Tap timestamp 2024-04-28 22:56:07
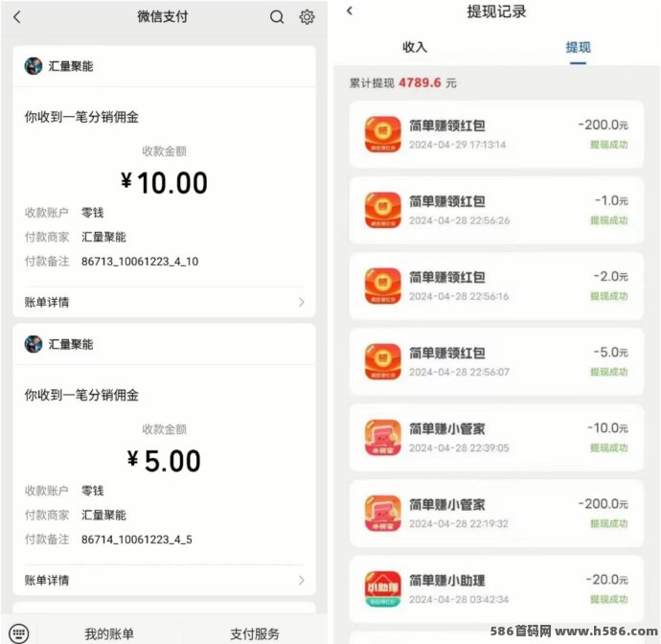The width and height of the screenshot is (661, 644). [x=459, y=372]
